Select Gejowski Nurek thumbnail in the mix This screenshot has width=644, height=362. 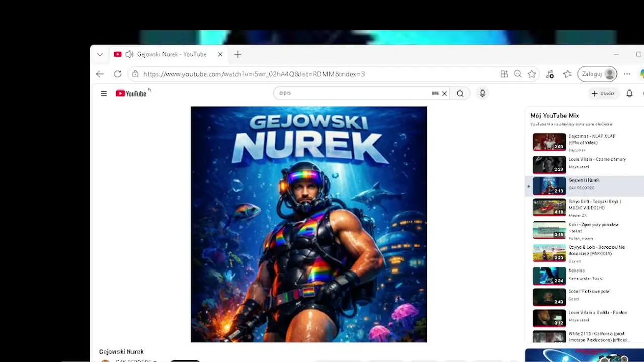pos(549,186)
